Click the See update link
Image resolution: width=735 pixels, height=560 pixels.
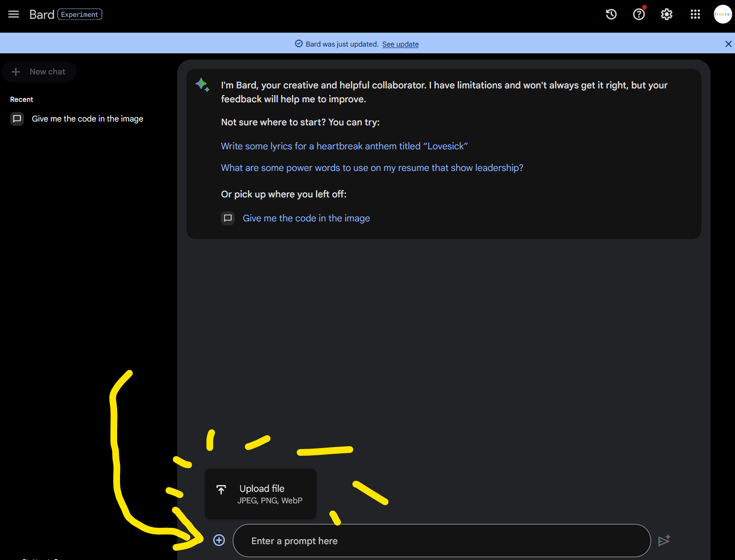coord(400,44)
